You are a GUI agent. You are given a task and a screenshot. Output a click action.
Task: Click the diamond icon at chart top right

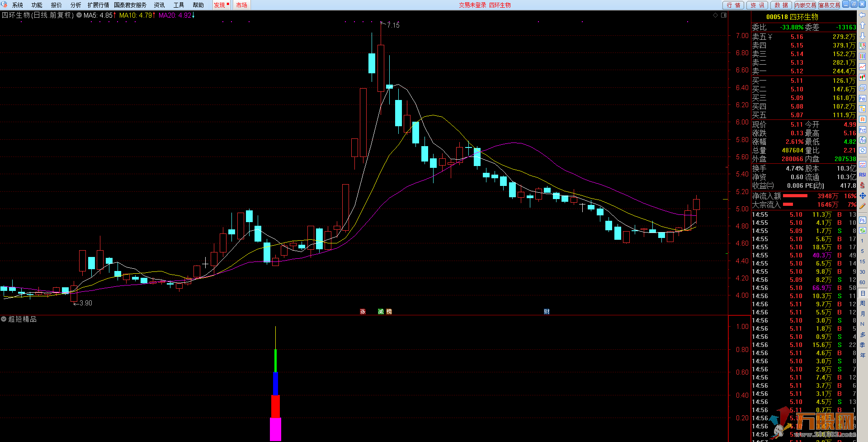[x=716, y=15]
